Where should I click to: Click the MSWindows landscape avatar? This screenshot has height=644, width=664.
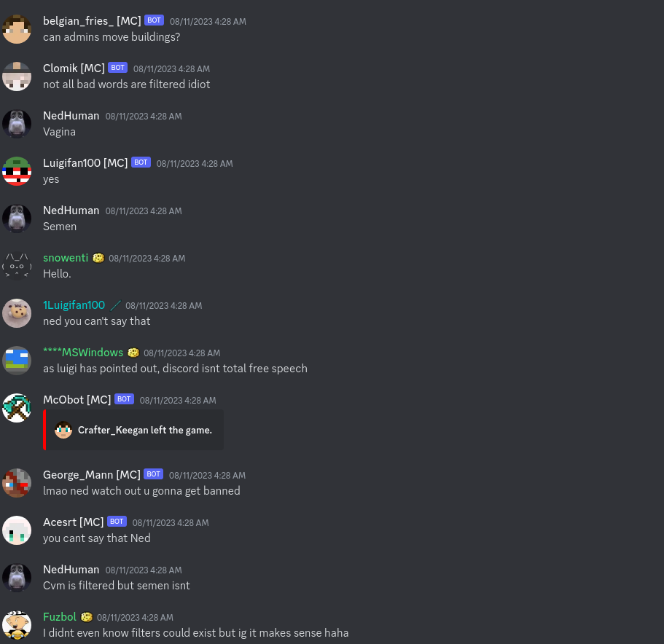pos(17,361)
